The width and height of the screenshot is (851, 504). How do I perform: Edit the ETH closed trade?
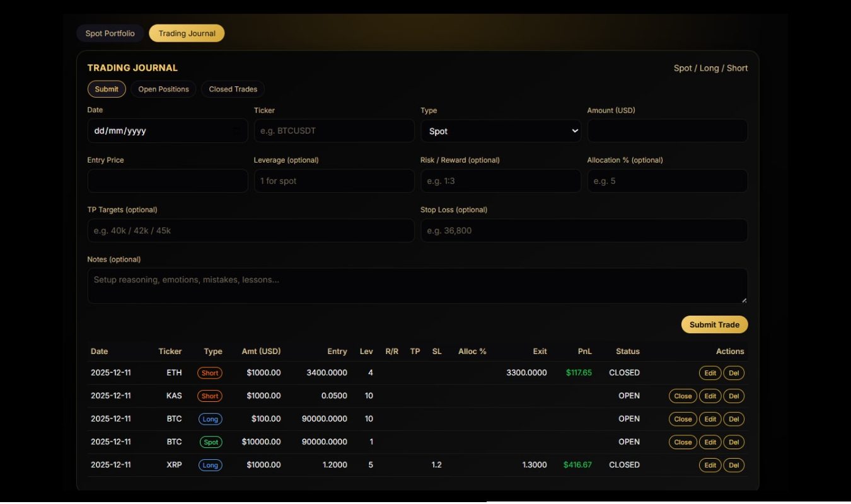point(710,372)
